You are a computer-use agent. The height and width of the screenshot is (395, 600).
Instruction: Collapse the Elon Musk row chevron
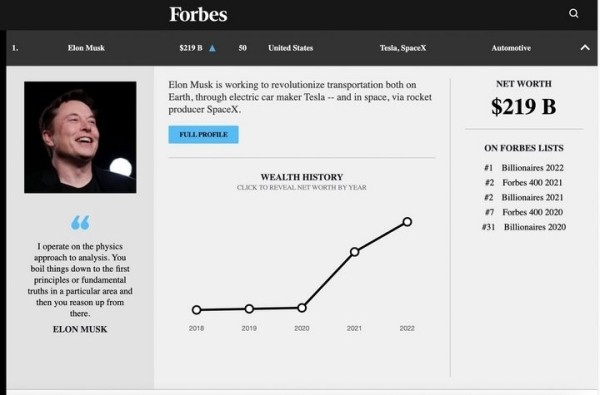tap(585, 48)
